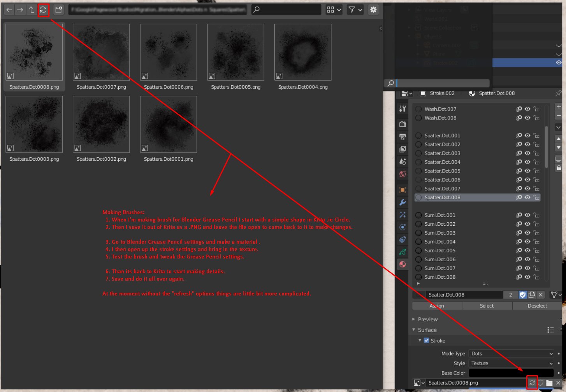Open the Mode Type dropdown
566x392 pixels.
[x=511, y=353]
